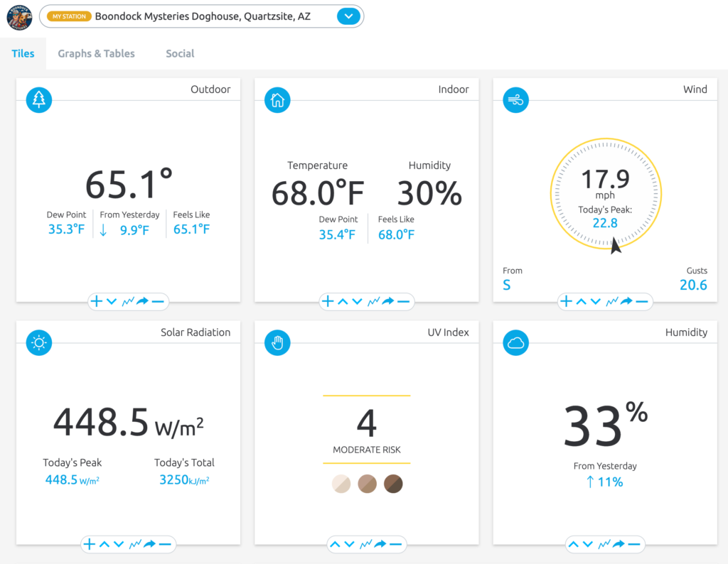Click the Outdoor tile tree icon
The width and height of the screenshot is (728, 564).
pos(38,100)
